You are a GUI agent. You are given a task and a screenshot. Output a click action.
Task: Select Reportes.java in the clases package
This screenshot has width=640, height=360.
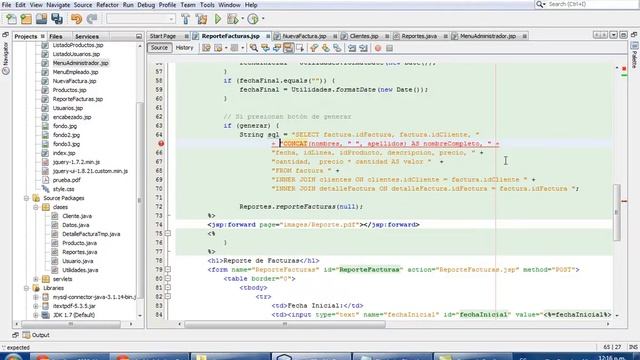(79, 252)
